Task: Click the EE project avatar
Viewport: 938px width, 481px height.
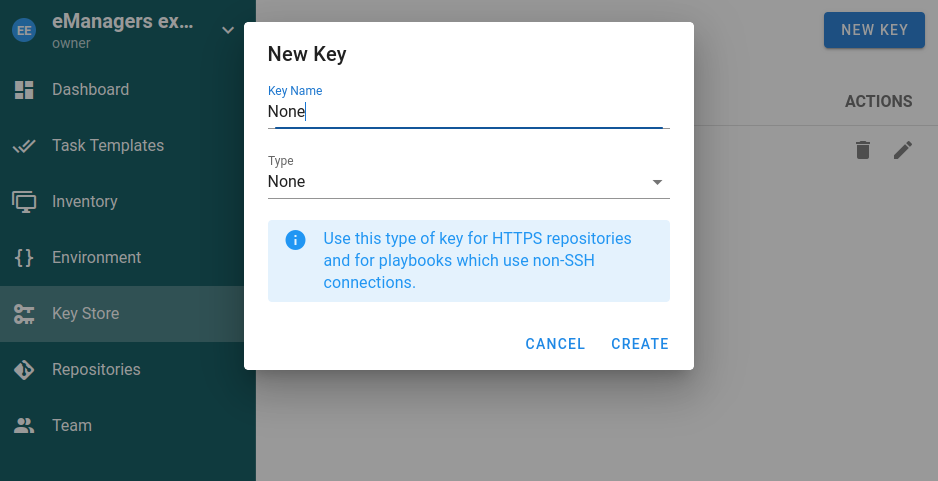Action: (x=24, y=30)
